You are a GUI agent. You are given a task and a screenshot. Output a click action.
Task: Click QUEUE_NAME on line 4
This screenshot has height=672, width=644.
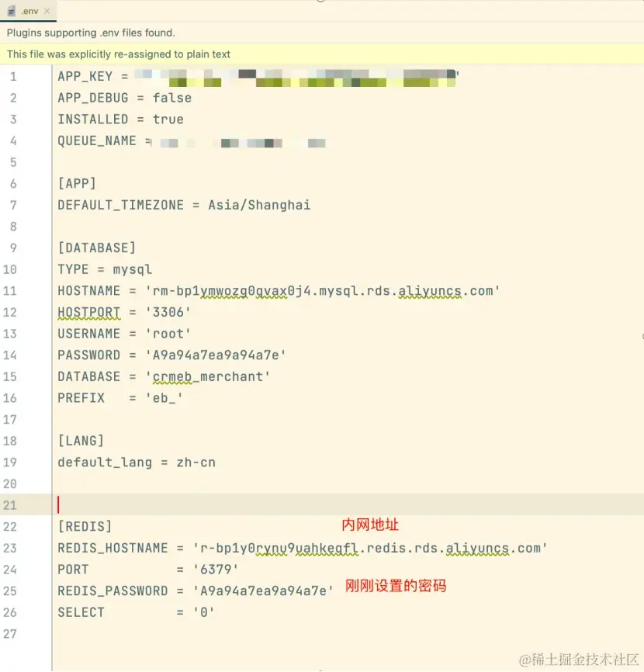pyautogui.click(x=97, y=140)
